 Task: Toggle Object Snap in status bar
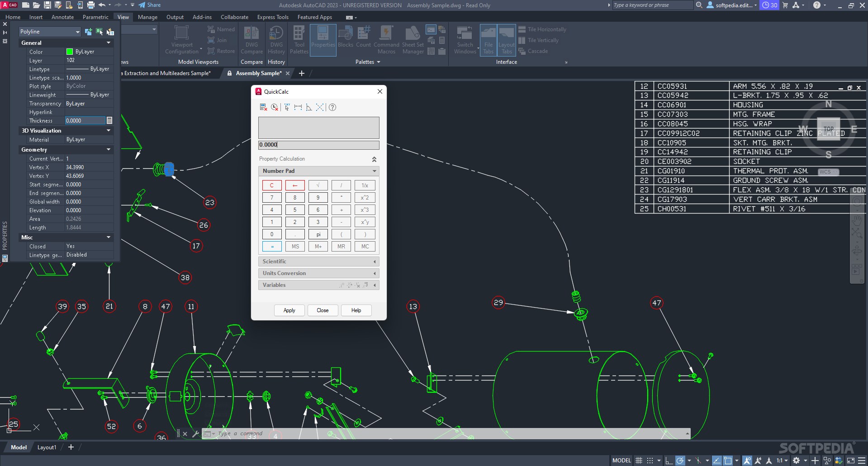(x=728, y=461)
